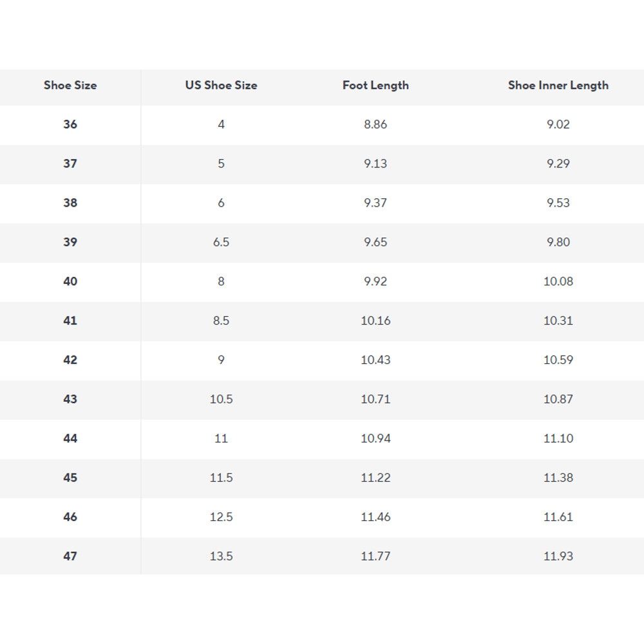Click shoe size 44 cell
644x644 pixels.
[x=70, y=439]
